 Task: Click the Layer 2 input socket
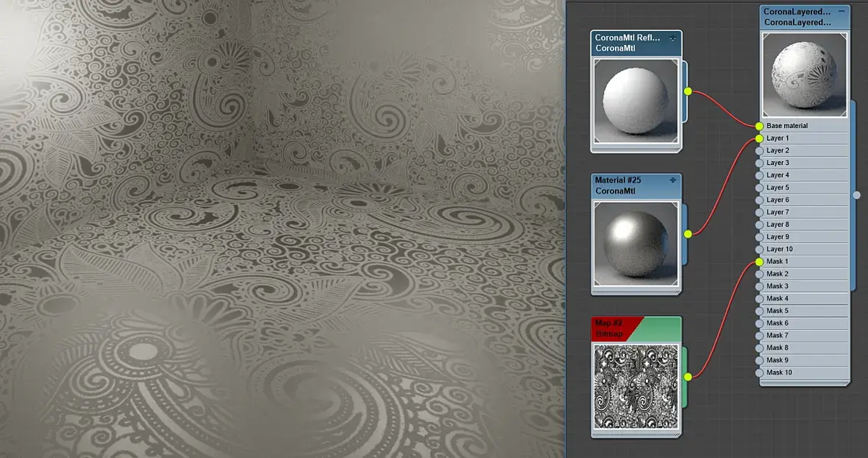click(759, 151)
